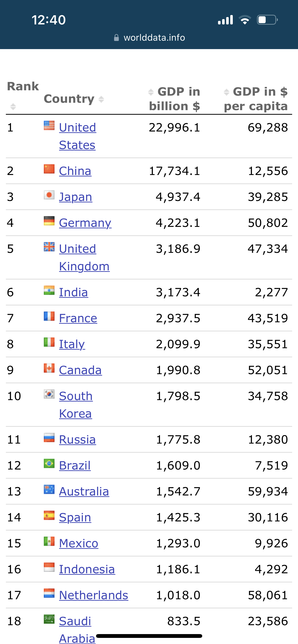Tap the worlddata.info address bar
Image resolution: width=298 pixels, height=644 pixels.
point(154,38)
